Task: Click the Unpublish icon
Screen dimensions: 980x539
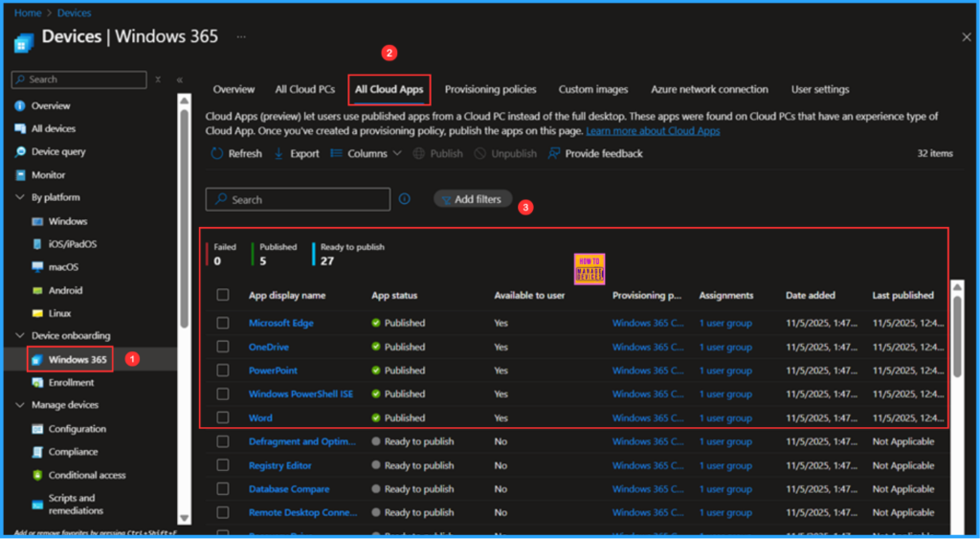Action: 480,154
